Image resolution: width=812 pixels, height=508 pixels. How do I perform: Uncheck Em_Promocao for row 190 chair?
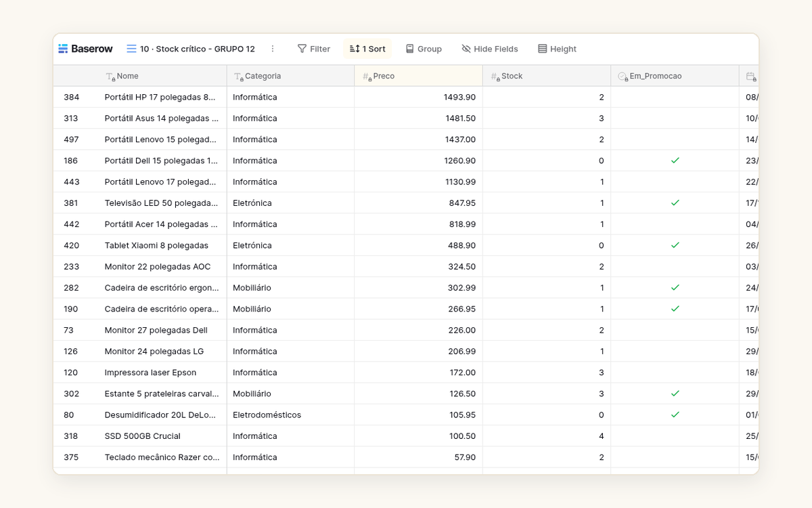click(675, 309)
